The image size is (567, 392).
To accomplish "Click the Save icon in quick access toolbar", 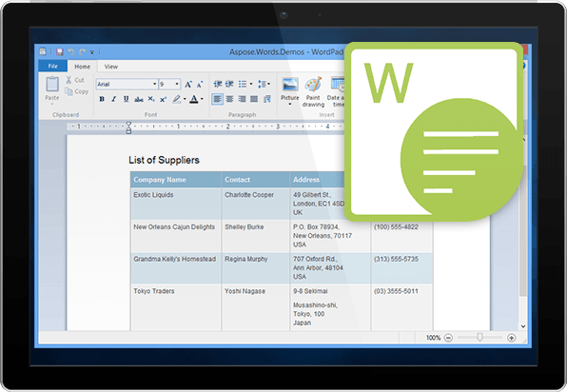I will pyautogui.click(x=60, y=52).
